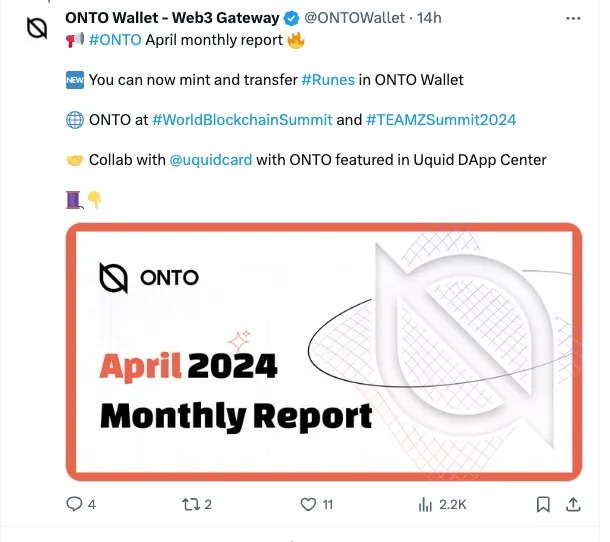610x542 pixels.
Task: Open the tweet's 14h timestamp
Action: (430, 18)
